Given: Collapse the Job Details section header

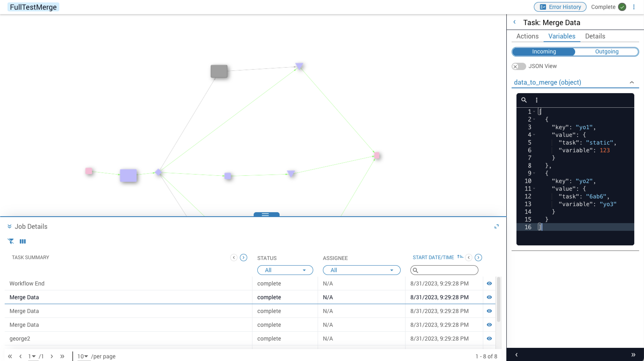Looking at the screenshot, I should (10, 227).
